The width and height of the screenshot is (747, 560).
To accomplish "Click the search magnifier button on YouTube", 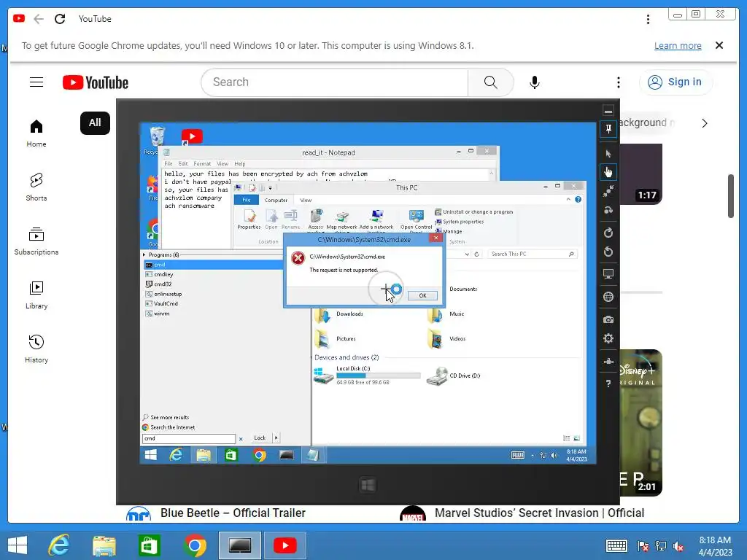I will click(490, 82).
